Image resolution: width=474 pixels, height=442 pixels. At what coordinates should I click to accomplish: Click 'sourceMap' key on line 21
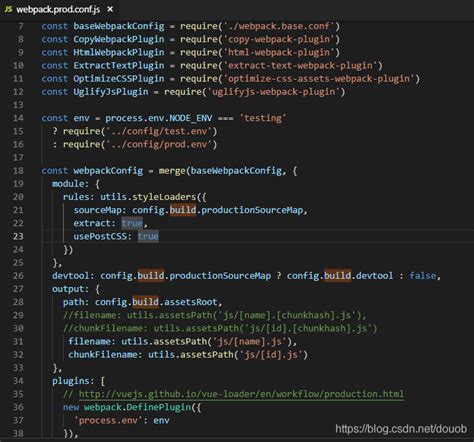click(x=97, y=210)
